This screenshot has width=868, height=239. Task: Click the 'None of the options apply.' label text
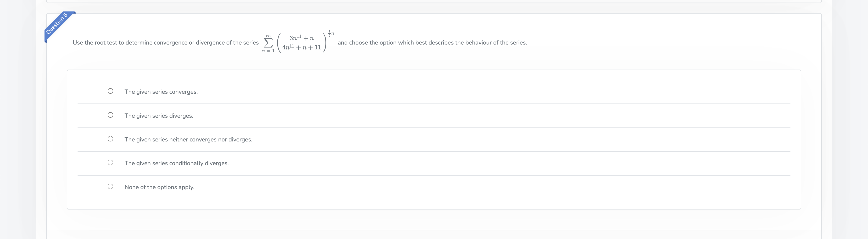click(x=159, y=187)
